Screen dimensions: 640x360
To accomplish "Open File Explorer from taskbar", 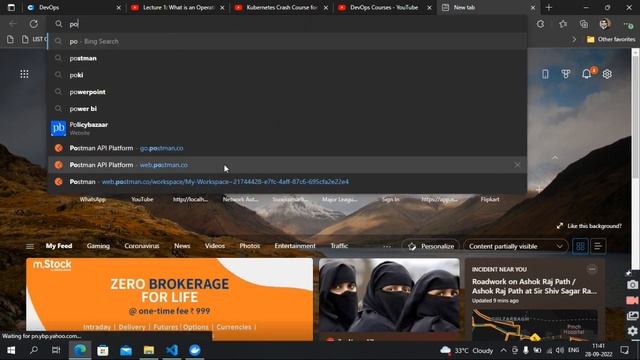I will [x=149, y=350].
